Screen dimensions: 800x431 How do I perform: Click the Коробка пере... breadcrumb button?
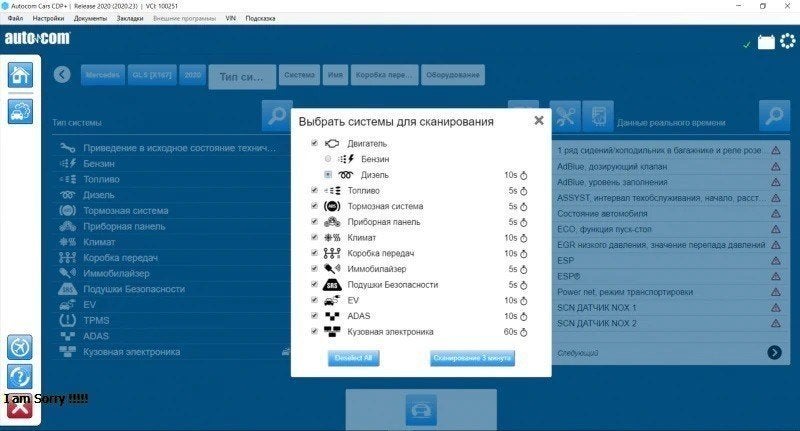pyautogui.click(x=384, y=75)
